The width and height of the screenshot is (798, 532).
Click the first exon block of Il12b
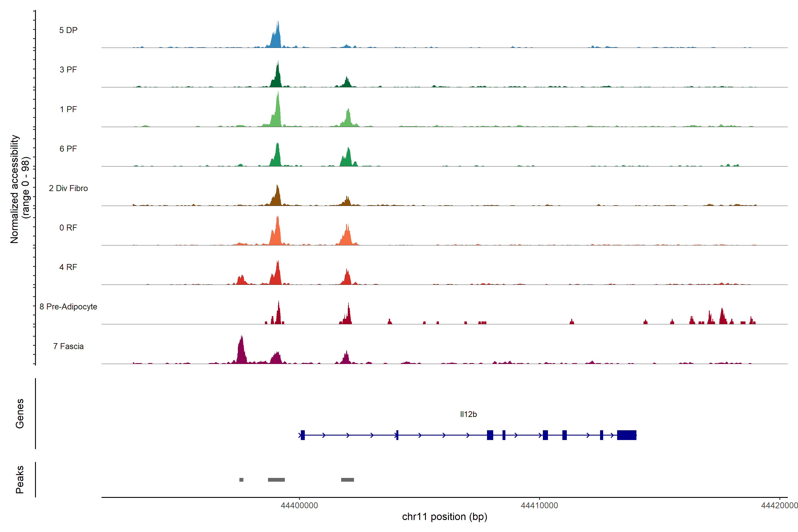click(303, 435)
